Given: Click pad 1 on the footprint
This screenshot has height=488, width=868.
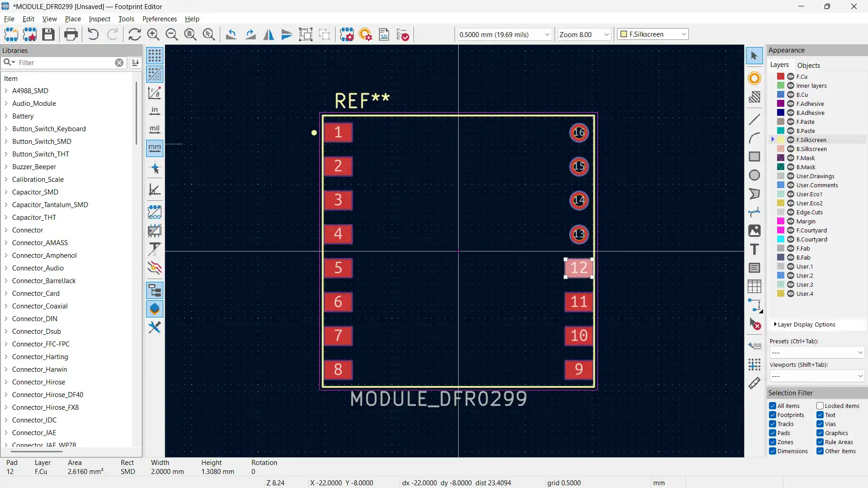Looking at the screenshot, I should tap(338, 133).
